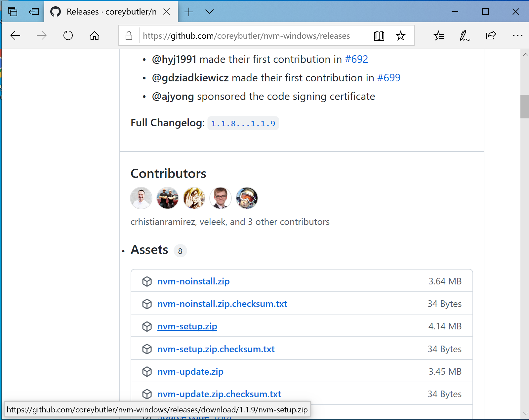This screenshot has width=529, height=420.
Task: Click the site lock security icon
Action: point(129,36)
